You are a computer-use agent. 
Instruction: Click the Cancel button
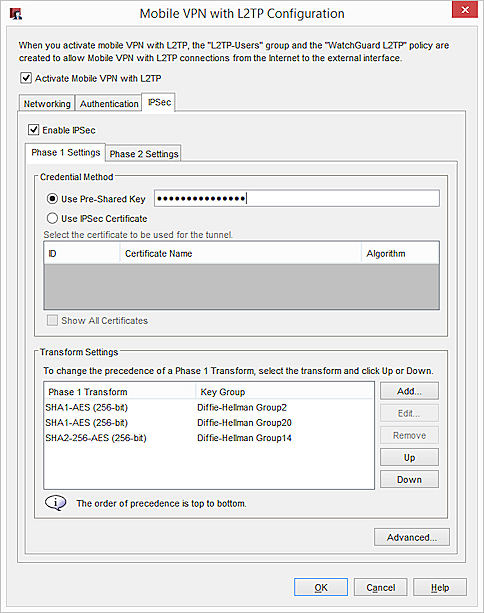coord(380,587)
